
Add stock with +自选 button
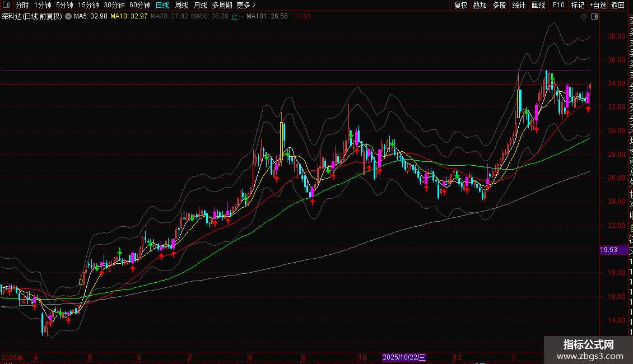(597, 5)
